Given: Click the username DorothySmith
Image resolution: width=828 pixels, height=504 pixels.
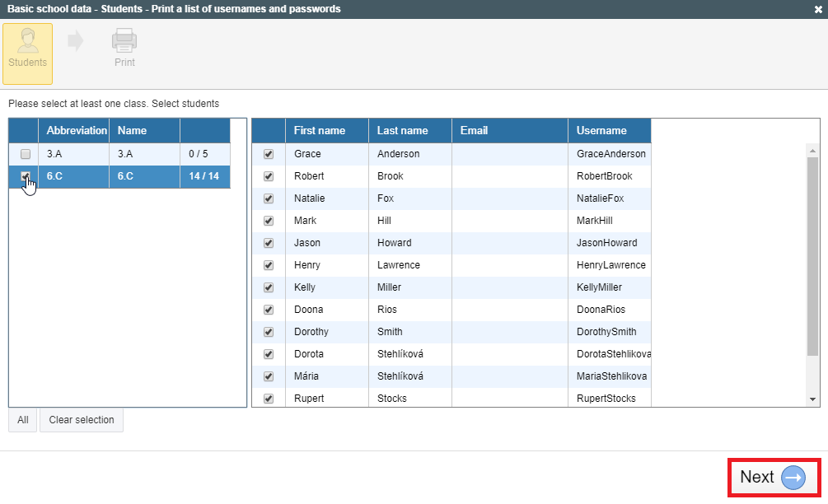Looking at the screenshot, I should click(x=606, y=332).
